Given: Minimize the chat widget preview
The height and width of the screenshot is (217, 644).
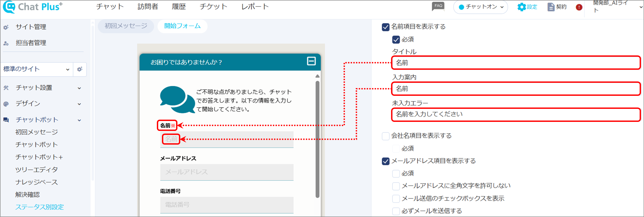Looking at the screenshot, I should tap(311, 61).
